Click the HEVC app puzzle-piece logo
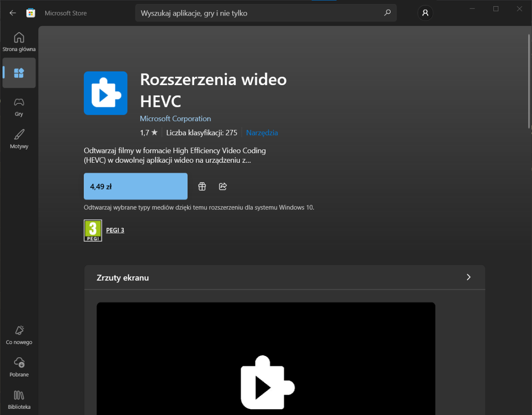The width and height of the screenshot is (532, 415). click(x=106, y=93)
